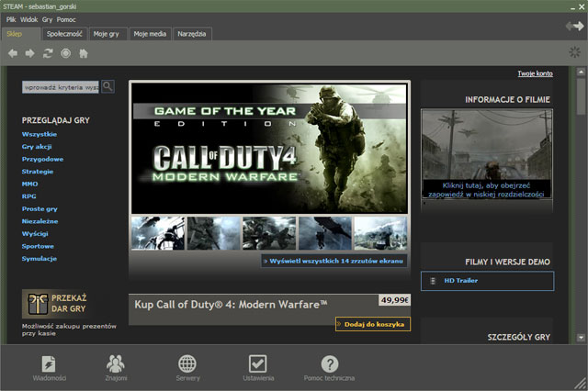Open Pomoc techniczna help icon
This screenshot has width=588, height=391.
coord(330,363)
